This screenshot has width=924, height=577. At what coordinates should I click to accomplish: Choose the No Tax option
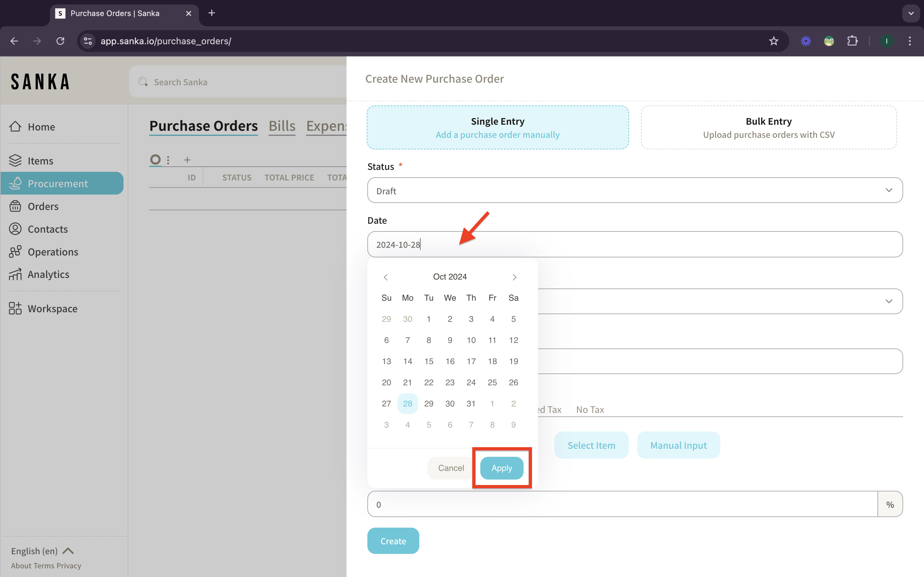click(x=590, y=409)
